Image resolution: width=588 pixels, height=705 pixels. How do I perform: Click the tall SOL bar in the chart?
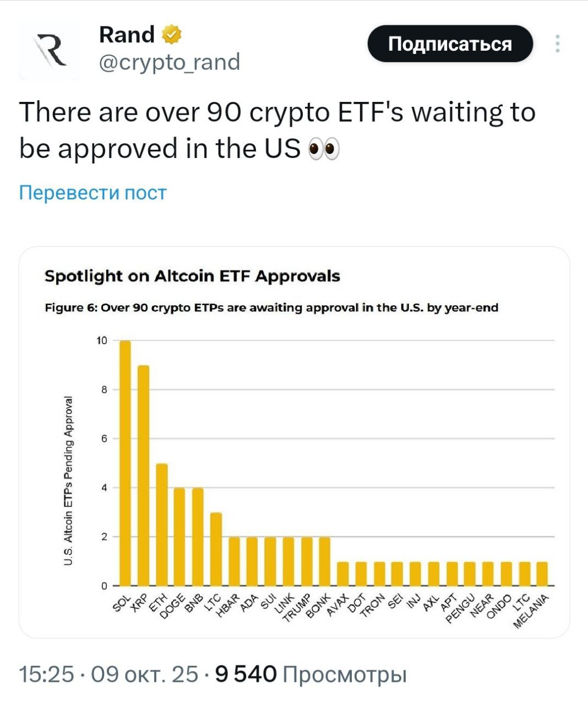tap(125, 463)
